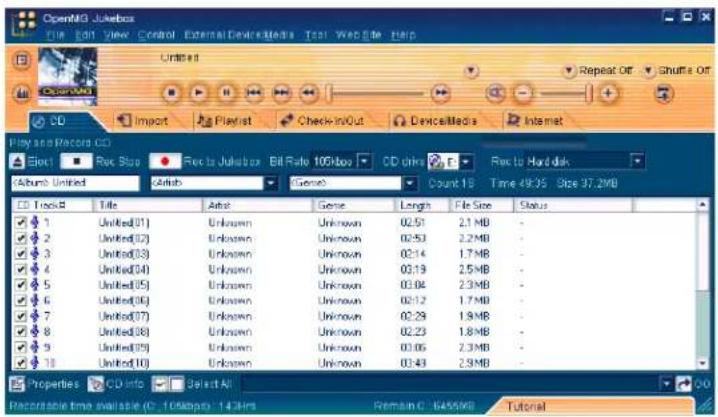The image size is (718, 417).
Task: Skip to the next track
Action: 281,93
